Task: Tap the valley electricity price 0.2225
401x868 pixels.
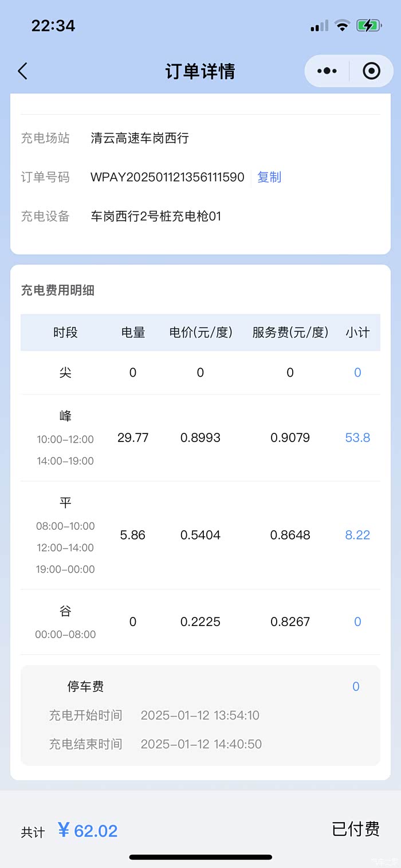Action: tap(200, 622)
